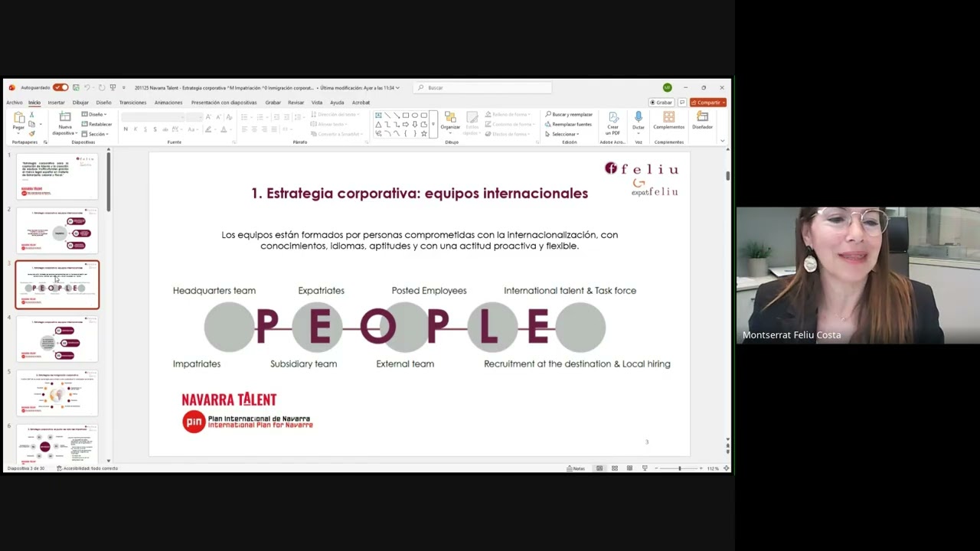
Task: Open the Compartir dropdown button
Action: coord(707,103)
